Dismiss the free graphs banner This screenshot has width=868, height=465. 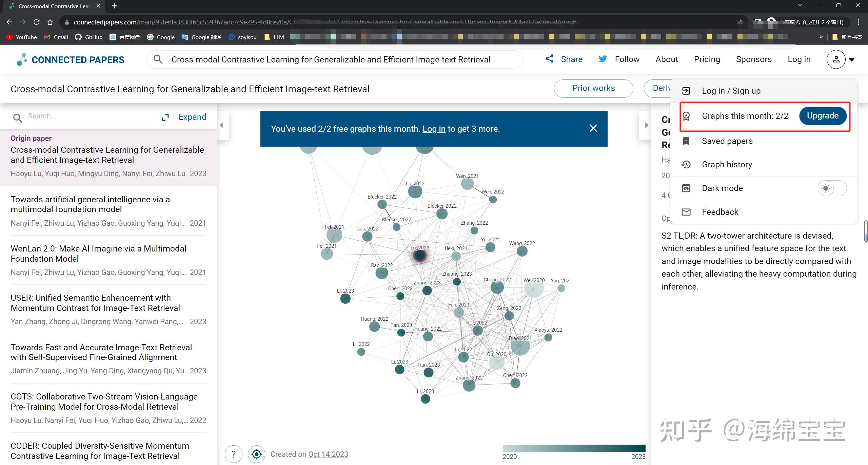tap(593, 128)
